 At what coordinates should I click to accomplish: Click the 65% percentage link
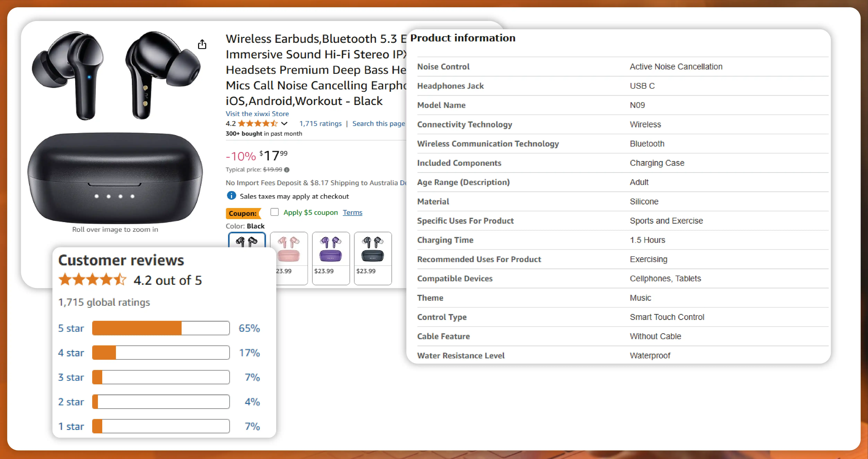coord(249,328)
